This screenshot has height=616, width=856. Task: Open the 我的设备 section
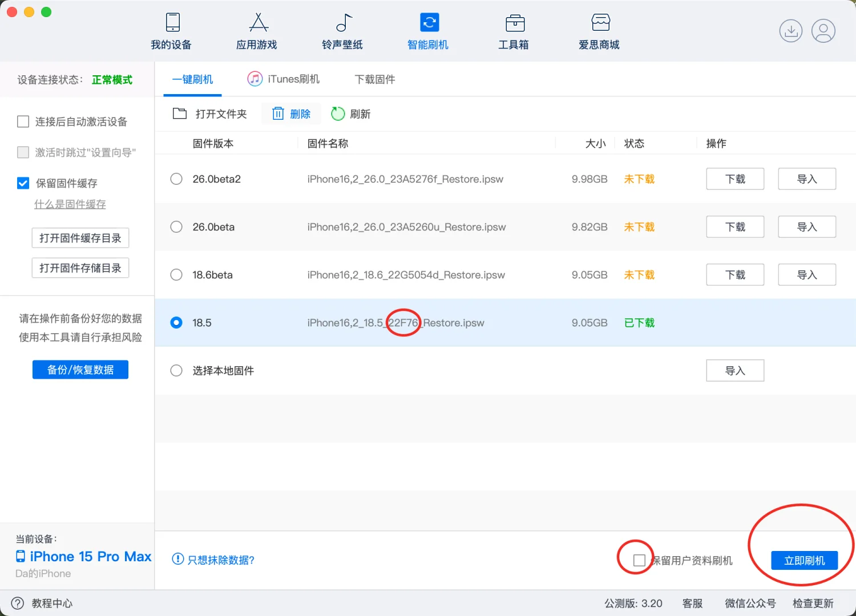pyautogui.click(x=171, y=31)
